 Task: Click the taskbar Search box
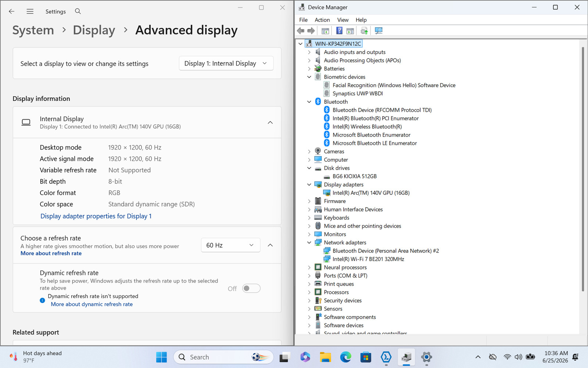coord(223,357)
